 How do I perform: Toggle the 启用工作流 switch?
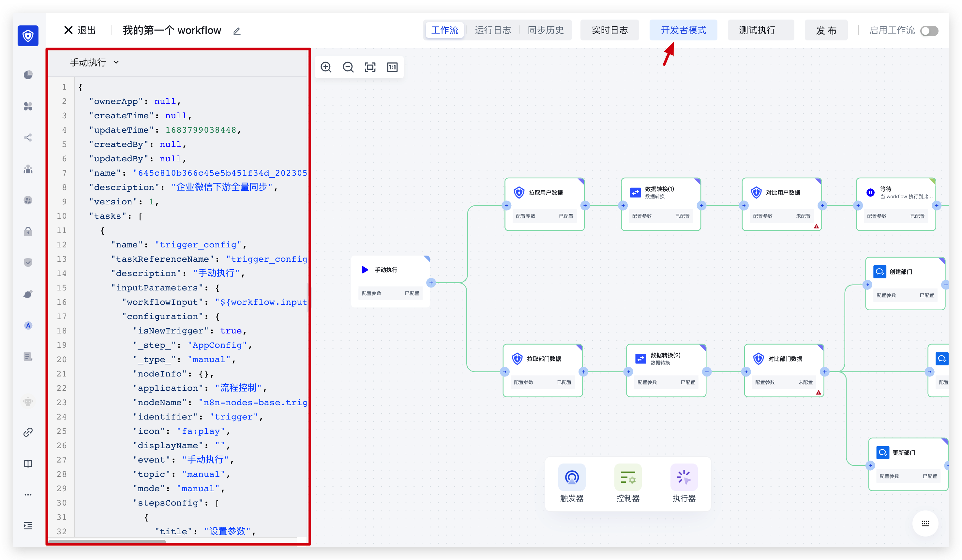coord(929,31)
